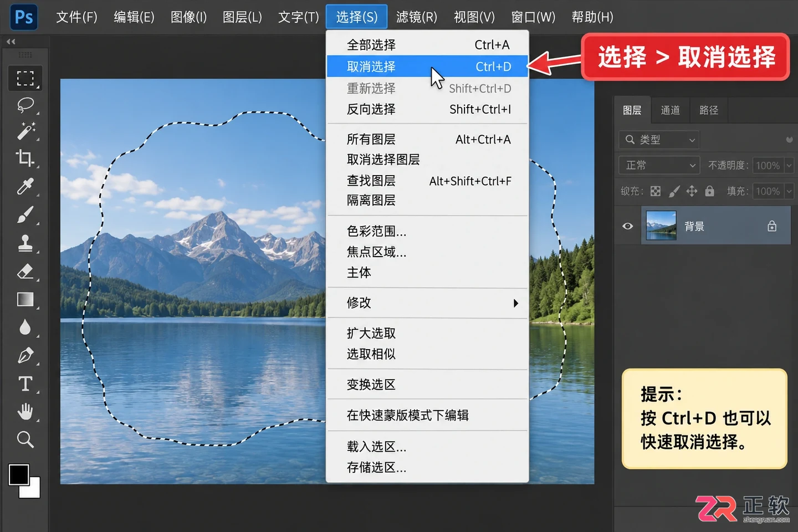Select the Eyedropper tool

(25, 186)
